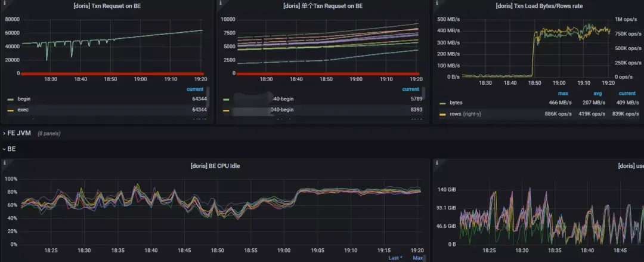Viewport: 644px width, 262px height.
Task: Sort Txn Requset legend by current column
Action: click(x=195, y=90)
